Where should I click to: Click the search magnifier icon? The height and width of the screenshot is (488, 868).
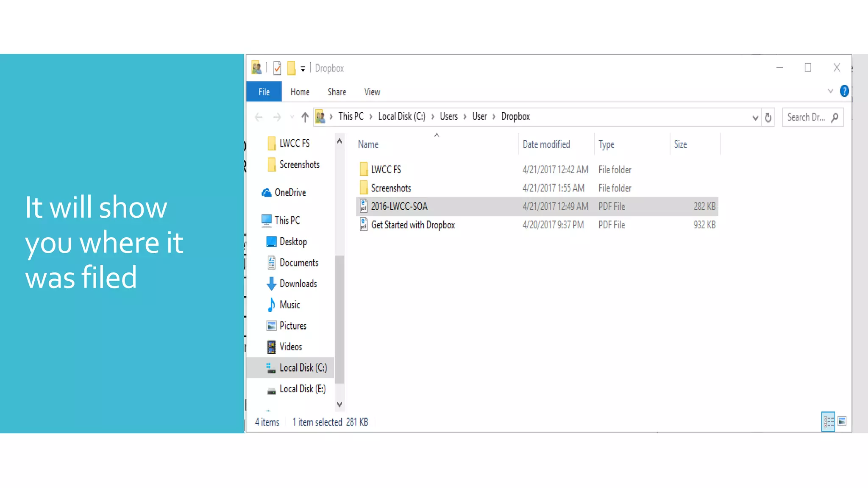835,117
